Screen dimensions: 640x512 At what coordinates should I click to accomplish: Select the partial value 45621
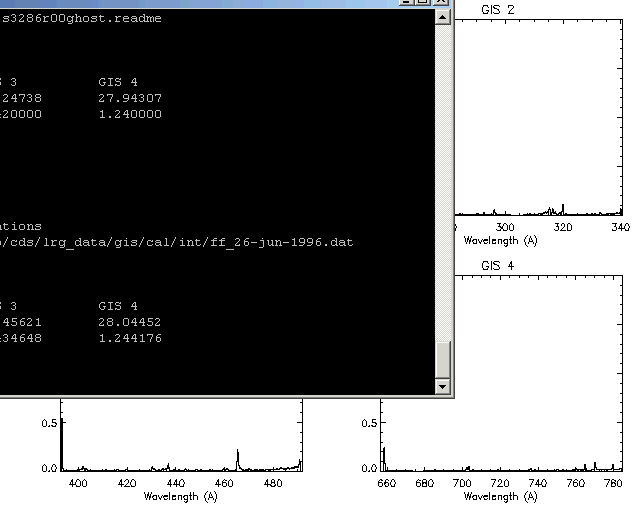point(22,322)
